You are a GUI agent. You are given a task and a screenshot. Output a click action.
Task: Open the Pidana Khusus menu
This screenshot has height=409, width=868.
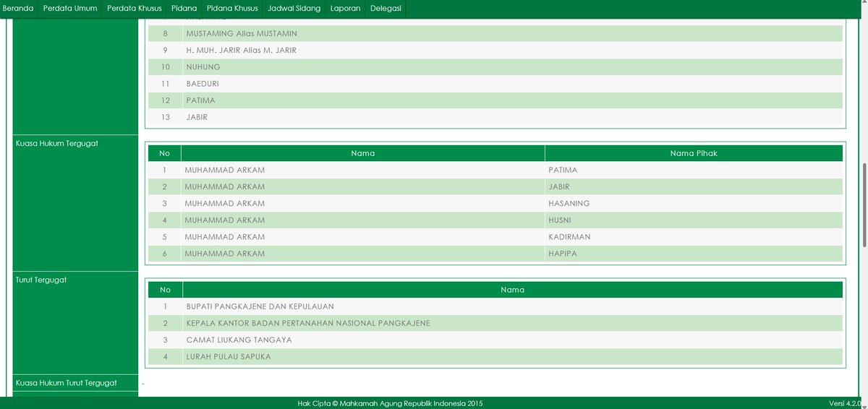[232, 9]
